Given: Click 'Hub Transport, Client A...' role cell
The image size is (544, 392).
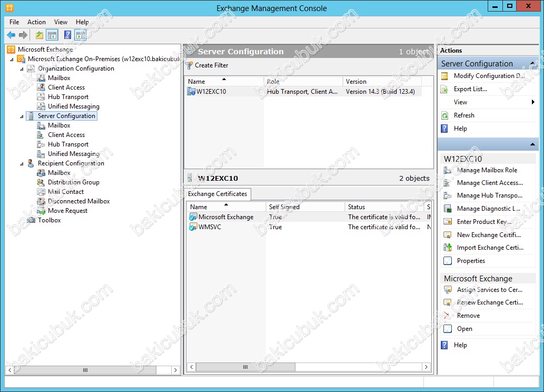Looking at the screenshot, I should (302, 92).
